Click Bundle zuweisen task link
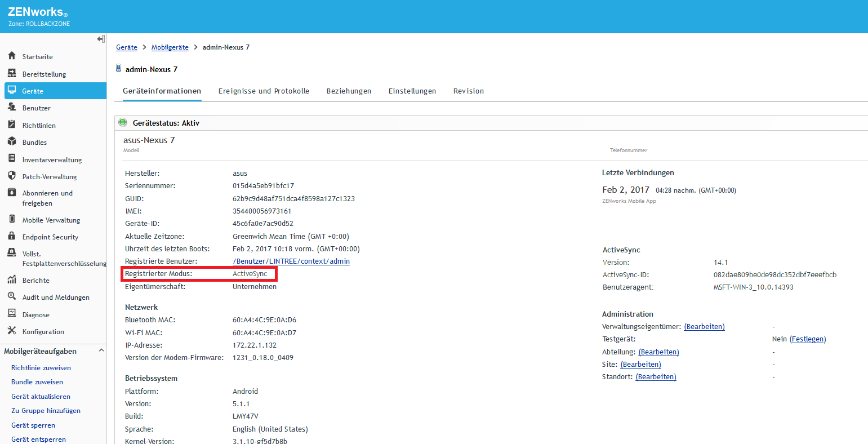868x444 pixels. tap(37, 381)
